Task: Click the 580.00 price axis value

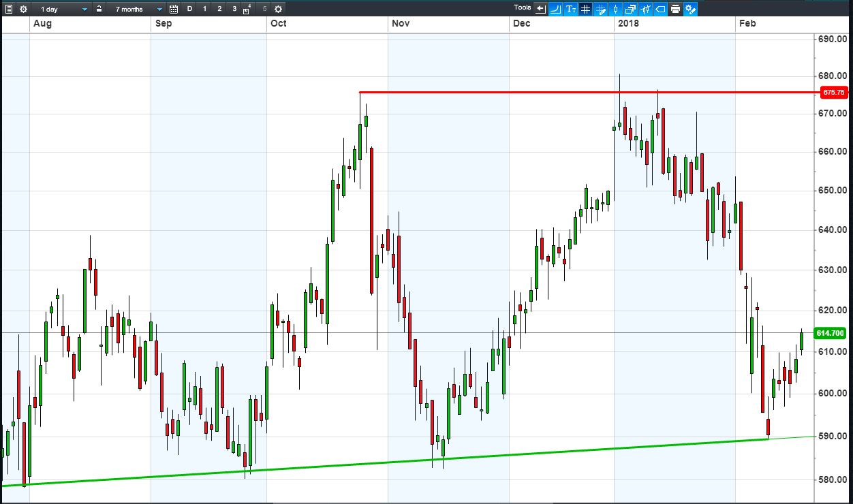Action: [833, 479]
